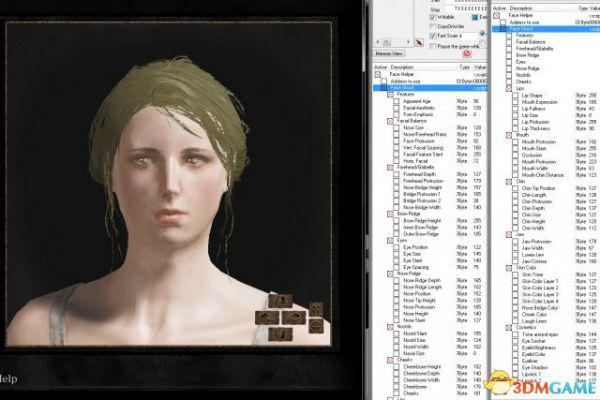Open the Memory View button
The image size is (600, 400).
tap(389, 54)
